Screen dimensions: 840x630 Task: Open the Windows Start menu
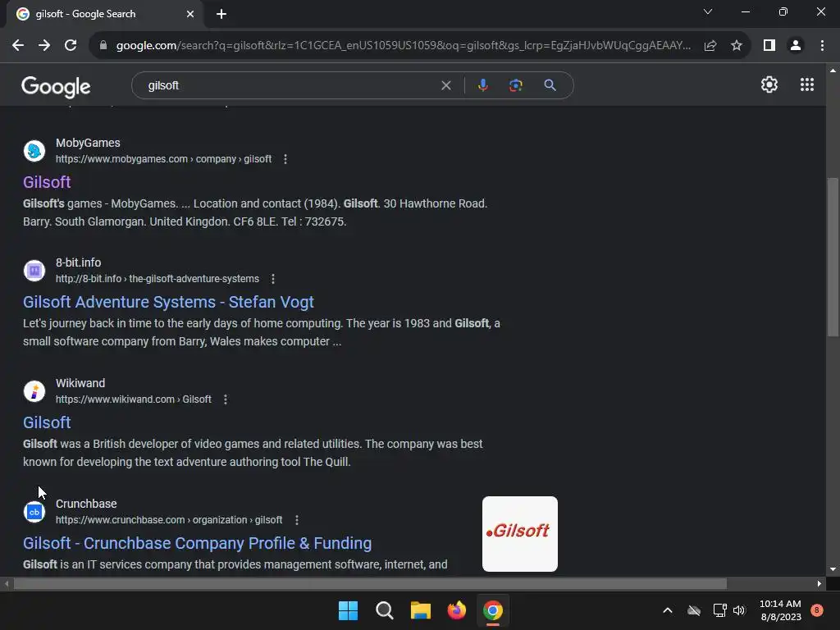(x=348, y=610)
